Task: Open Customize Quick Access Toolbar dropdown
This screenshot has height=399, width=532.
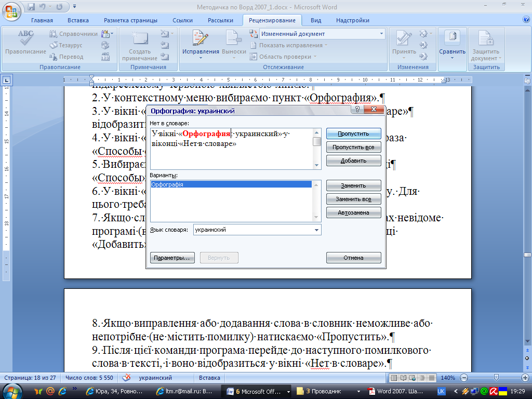Action: click(75, 7)
